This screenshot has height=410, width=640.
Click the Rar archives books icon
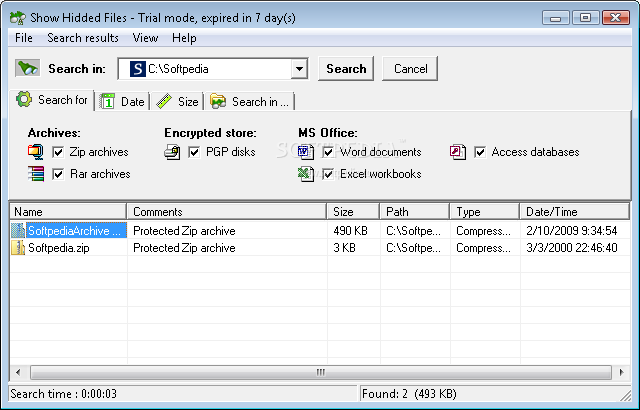pyautogui.click(x=36, y=174)
